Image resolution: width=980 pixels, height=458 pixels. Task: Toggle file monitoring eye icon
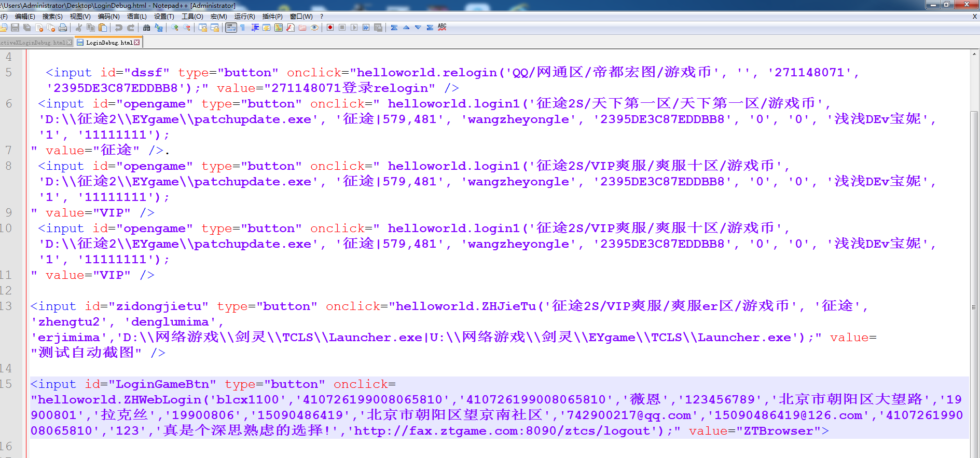314,28
